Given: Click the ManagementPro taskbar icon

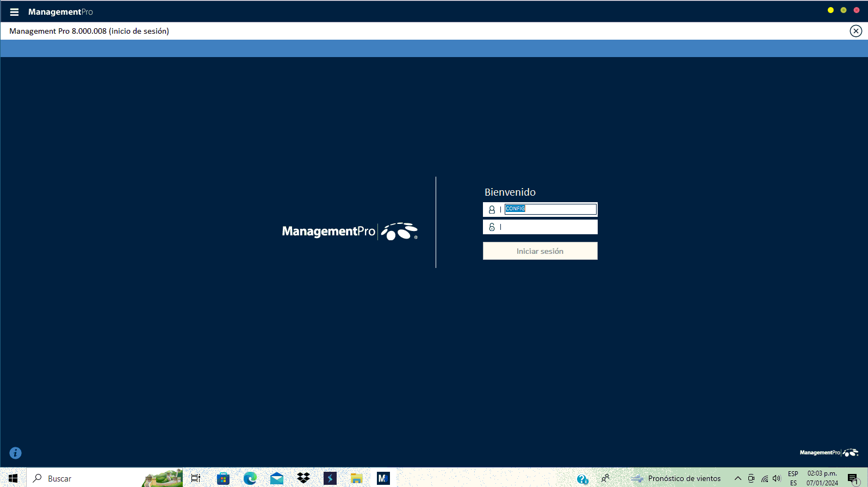Looking at the screenshot, I should click(383, 478).
